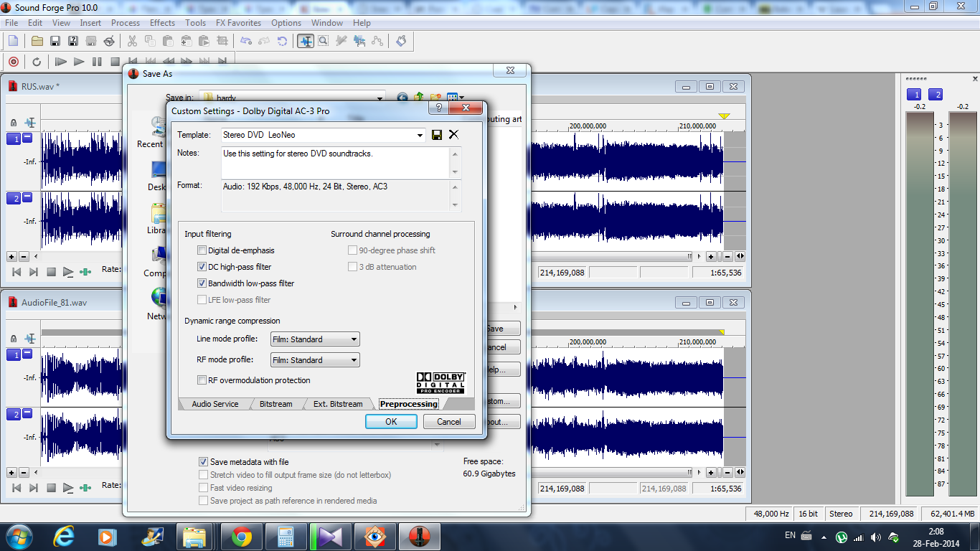Select the Edit tool in toolbar
Screen dimensions: 980x551
[306, 41]
